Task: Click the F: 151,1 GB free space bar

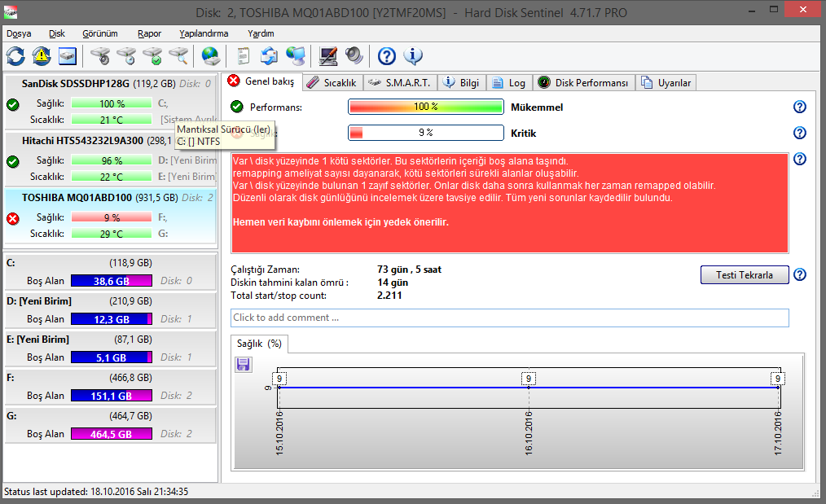Action: click(x=111, y=396)
